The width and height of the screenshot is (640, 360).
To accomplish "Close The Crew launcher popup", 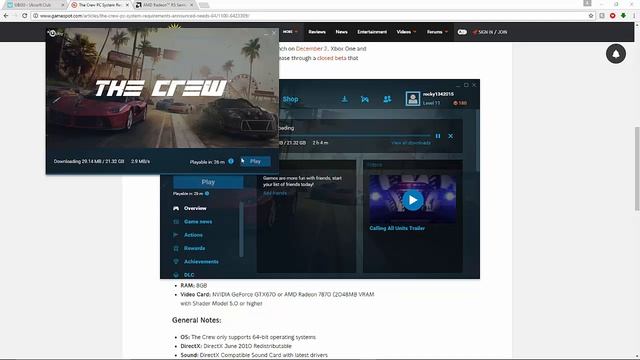I will [274, 33].
